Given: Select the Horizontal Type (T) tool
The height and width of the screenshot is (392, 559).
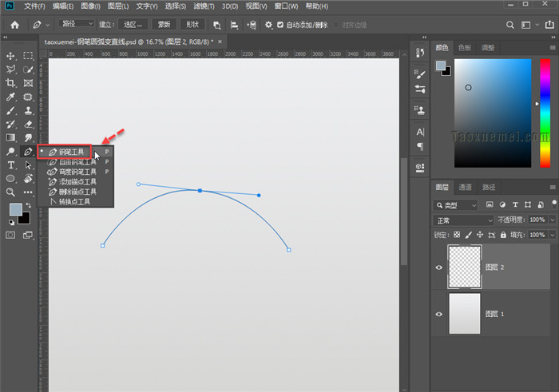Looking at the screenshot, I should point(11,164).
